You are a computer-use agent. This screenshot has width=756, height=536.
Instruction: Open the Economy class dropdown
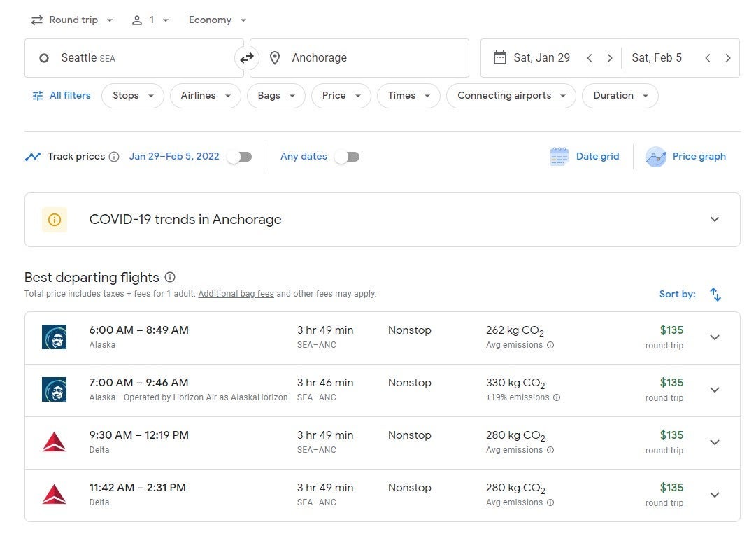click(x=217, y=20)
